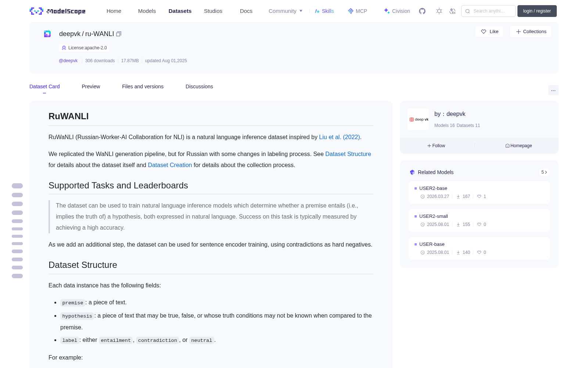Follow the deepvk organization

[x=436, y=146]
